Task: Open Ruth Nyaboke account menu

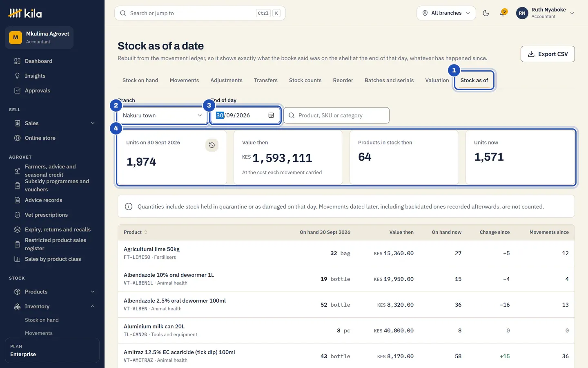Action: coord(546,13)
